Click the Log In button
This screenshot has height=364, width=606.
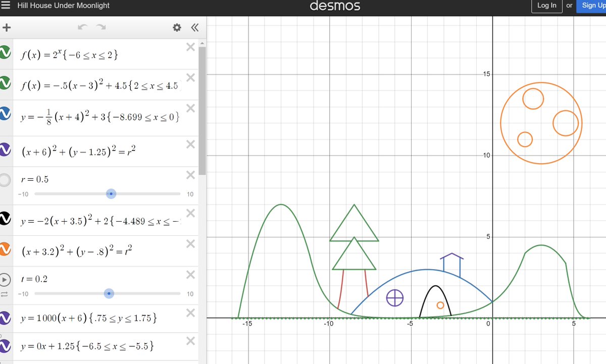click(547, 6)
